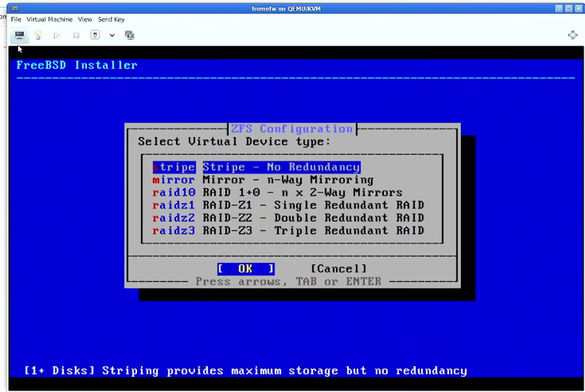Viewport: 585px width, 392px height.
Task: Click the Cancel button in ZFS dialog
Action: [x=339, y=269]
